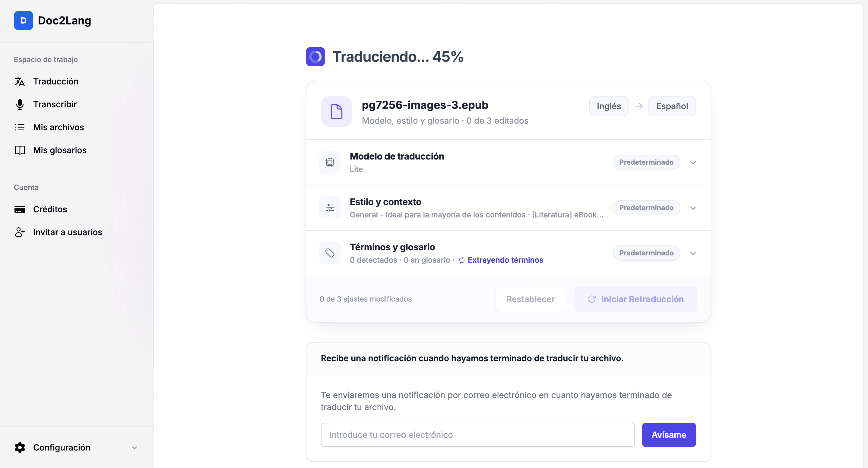Click the spinning progress icon next to Traduciendo

click(x=315, y=57)
